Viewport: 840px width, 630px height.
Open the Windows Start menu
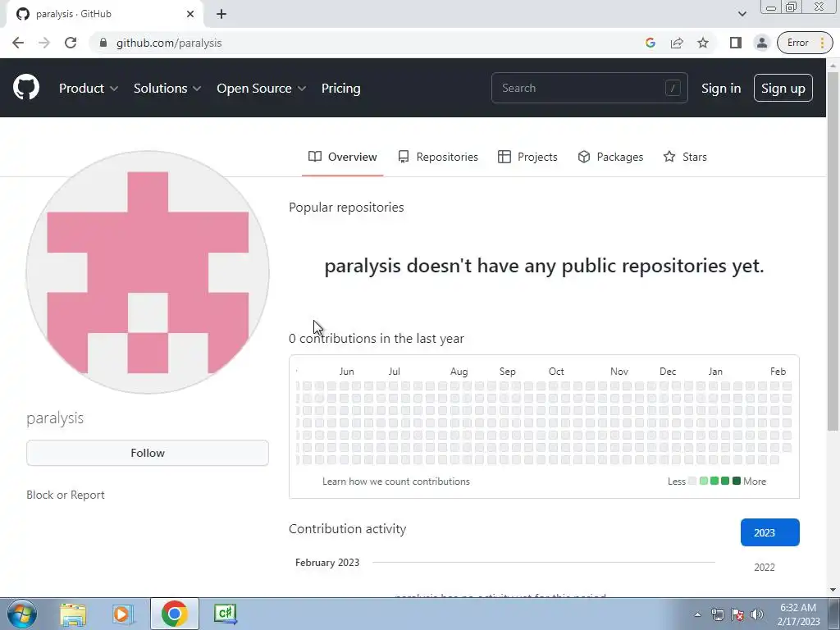(x=21, y=614)
